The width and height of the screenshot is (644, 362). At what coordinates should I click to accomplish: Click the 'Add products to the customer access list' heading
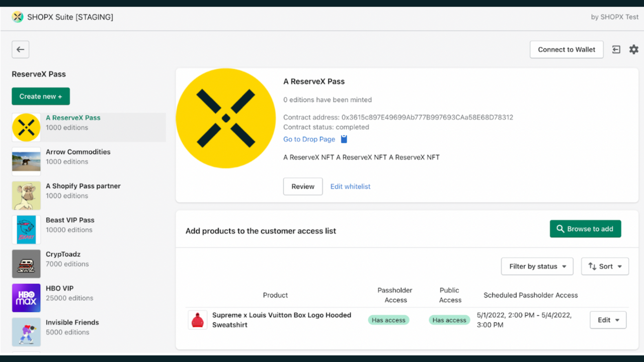point(261,231)
